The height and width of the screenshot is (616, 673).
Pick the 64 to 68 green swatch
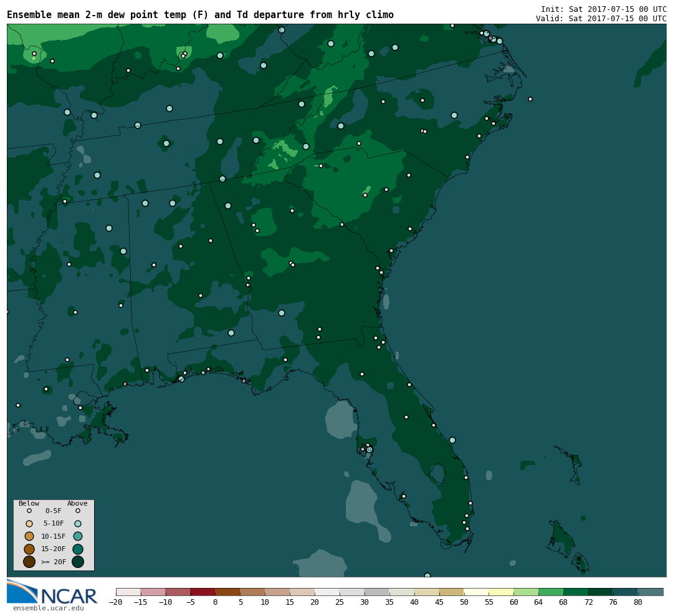click(x=551, y=592)
